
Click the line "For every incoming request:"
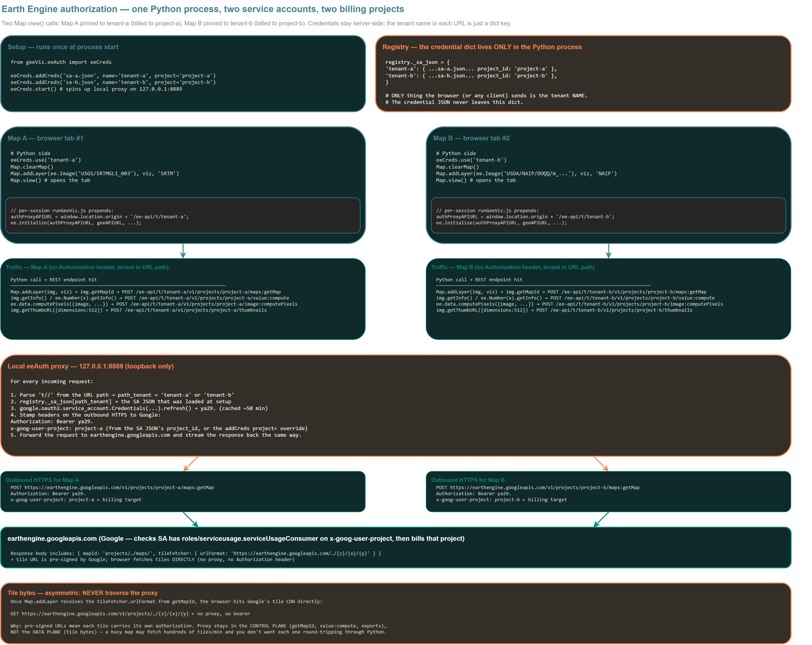(x=52, y=382)
